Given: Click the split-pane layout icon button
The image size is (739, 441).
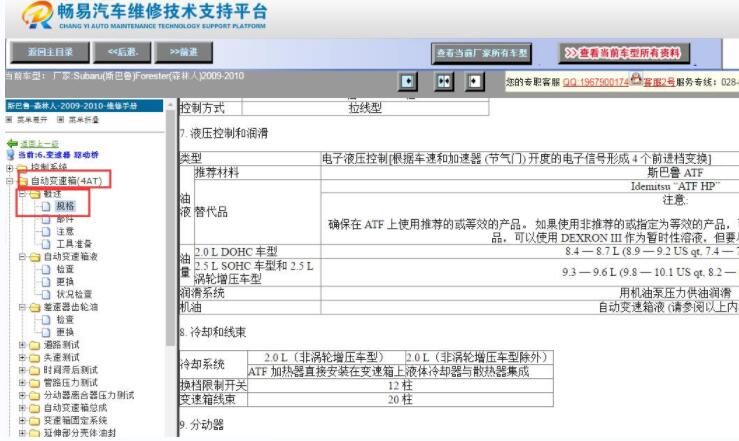Looking at the screenshot, I should tap(443, 82).
